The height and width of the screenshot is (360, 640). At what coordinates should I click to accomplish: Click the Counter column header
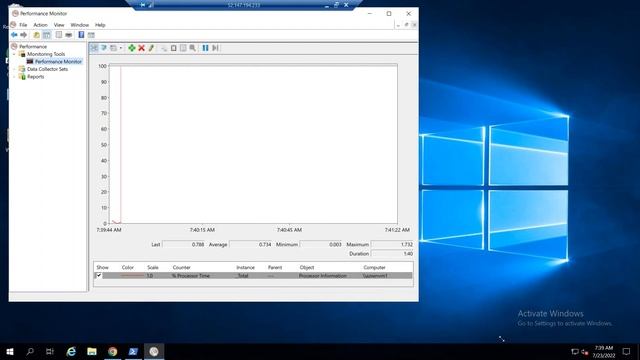click(182, 267)
